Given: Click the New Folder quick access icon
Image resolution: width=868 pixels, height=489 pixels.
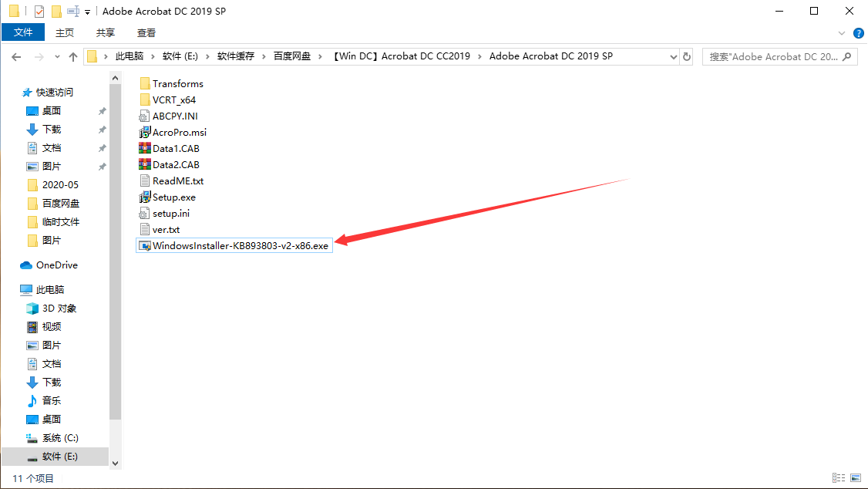Looking at the screenshot, I should (56, 11).
